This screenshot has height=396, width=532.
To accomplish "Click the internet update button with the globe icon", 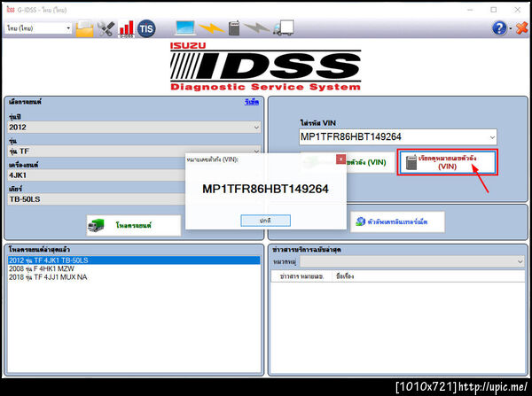I will click(x=397, y=221).
